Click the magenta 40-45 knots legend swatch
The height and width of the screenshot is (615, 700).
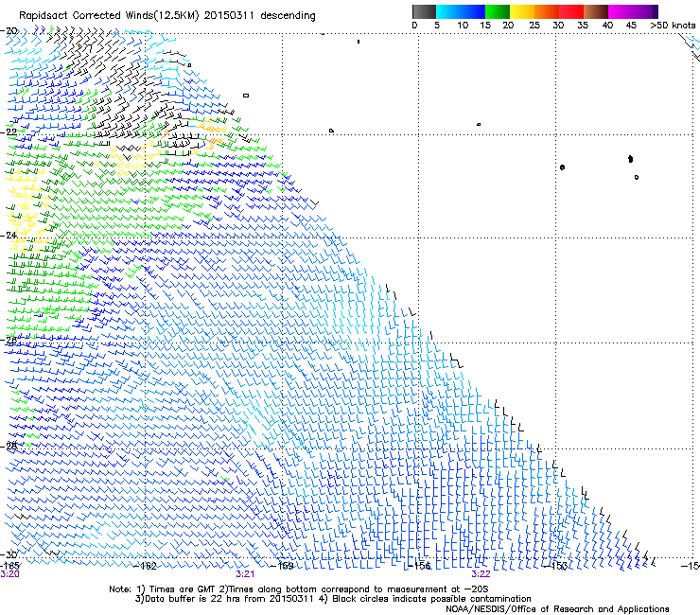coord(621,11)
